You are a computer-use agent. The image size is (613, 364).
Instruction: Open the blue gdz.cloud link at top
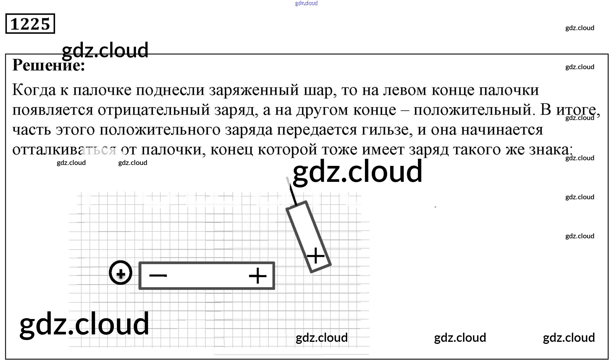306,3
